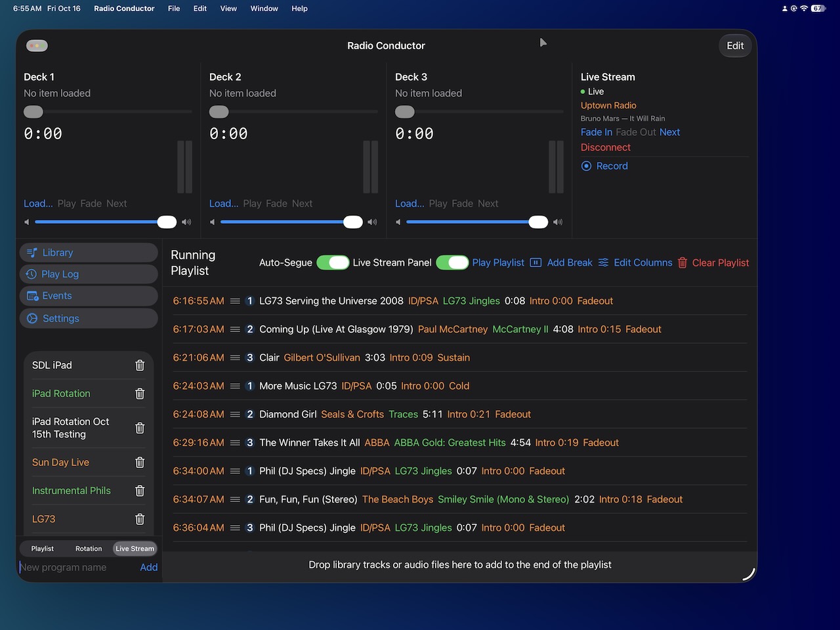
Task: Click the Deck 1 max volume speaker icon
Action: pos(186,222)
